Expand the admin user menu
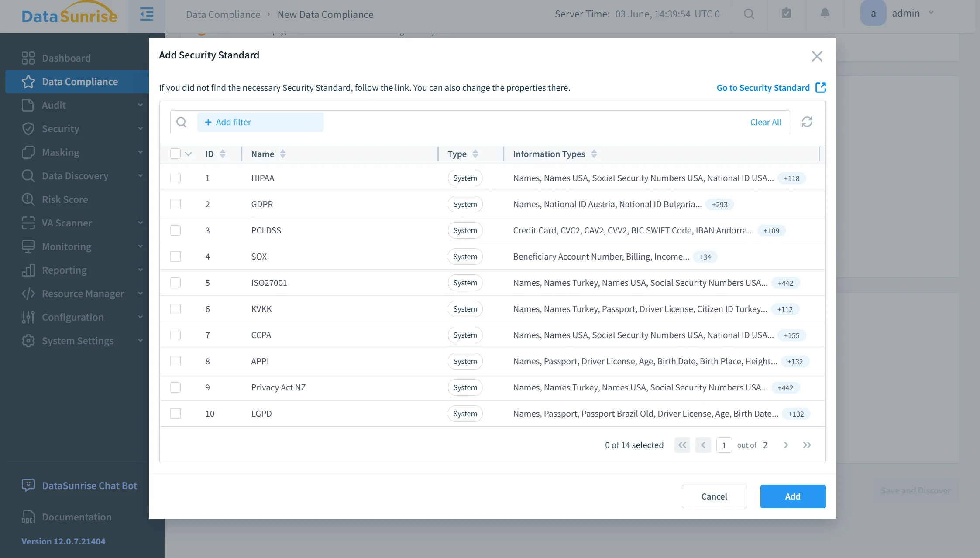This screenshot has height=558, width=980. pyautogui.click(x=931, y=13)
